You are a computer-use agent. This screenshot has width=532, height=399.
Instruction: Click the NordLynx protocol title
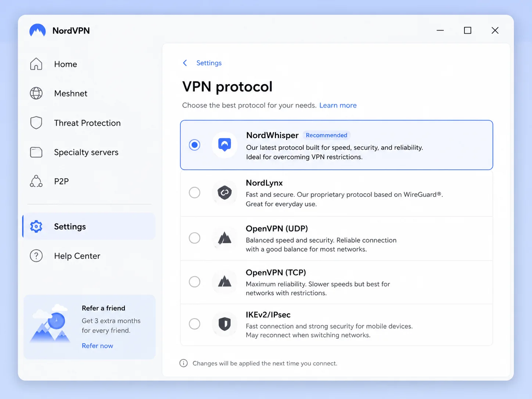[264, 183]
